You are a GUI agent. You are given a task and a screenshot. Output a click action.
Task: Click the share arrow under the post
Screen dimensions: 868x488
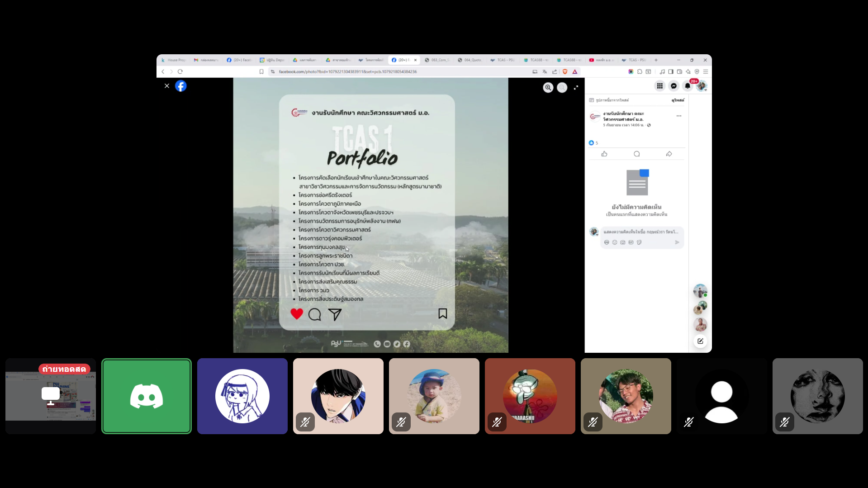[x=669, y=154]
